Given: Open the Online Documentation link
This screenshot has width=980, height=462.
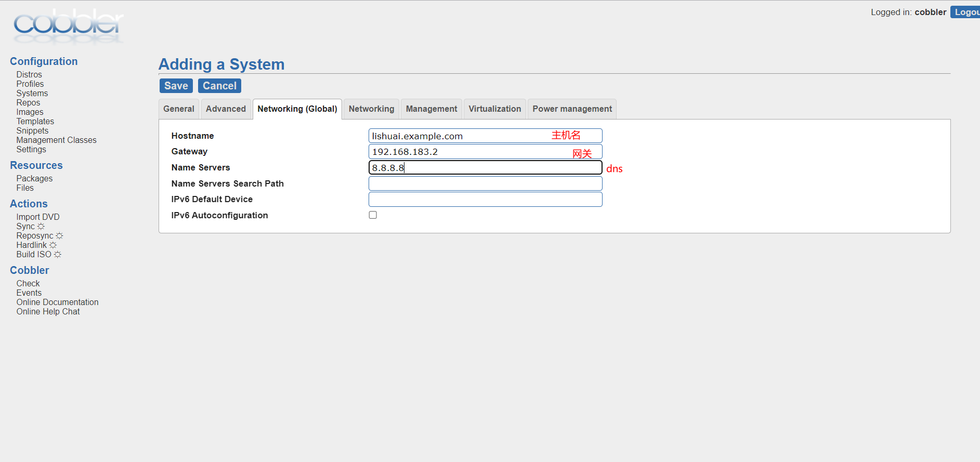Looking at the screenshot, I should [x=57, y=302].
